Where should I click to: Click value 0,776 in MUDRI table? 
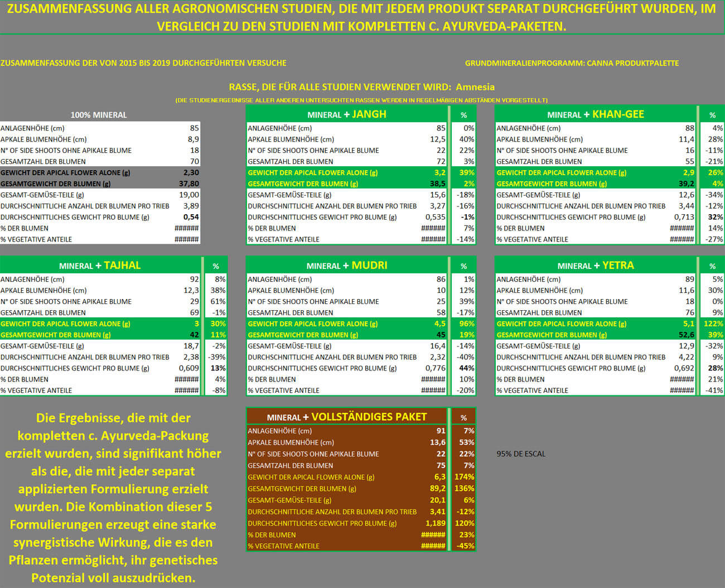[x=435, y=368]
